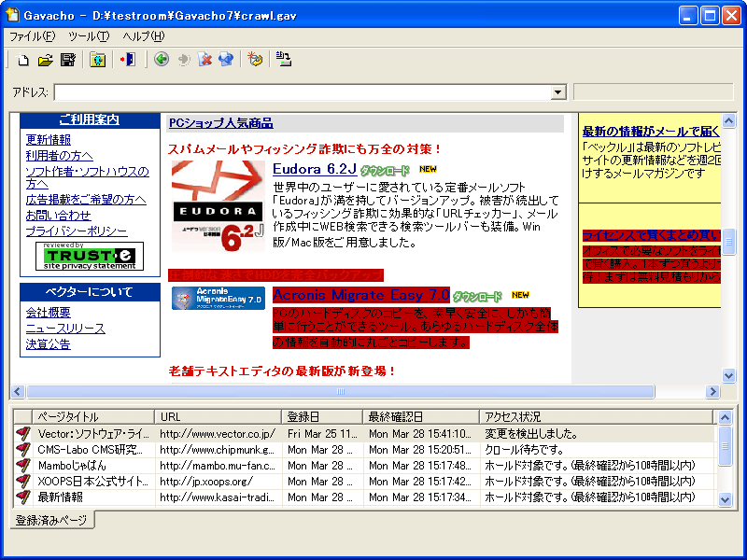The height and width of the screenshot is (560, 747).
Task: Click the クロール待ちです。 status cell
Action: click(x=525, y=450)
